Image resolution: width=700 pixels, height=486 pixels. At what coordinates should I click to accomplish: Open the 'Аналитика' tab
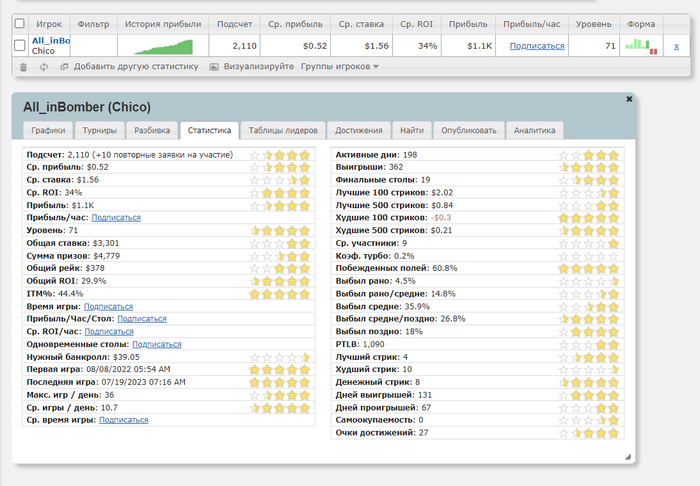(x=534, y=130)
